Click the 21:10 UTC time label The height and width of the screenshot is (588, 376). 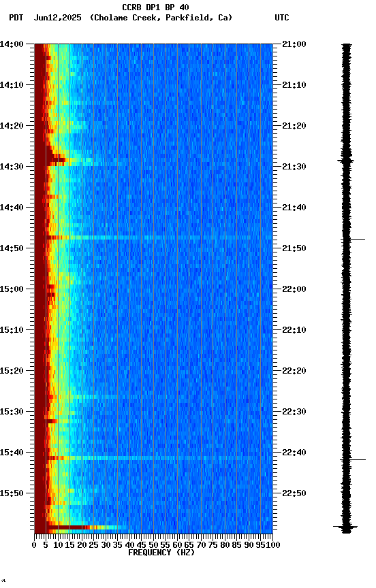294,85
